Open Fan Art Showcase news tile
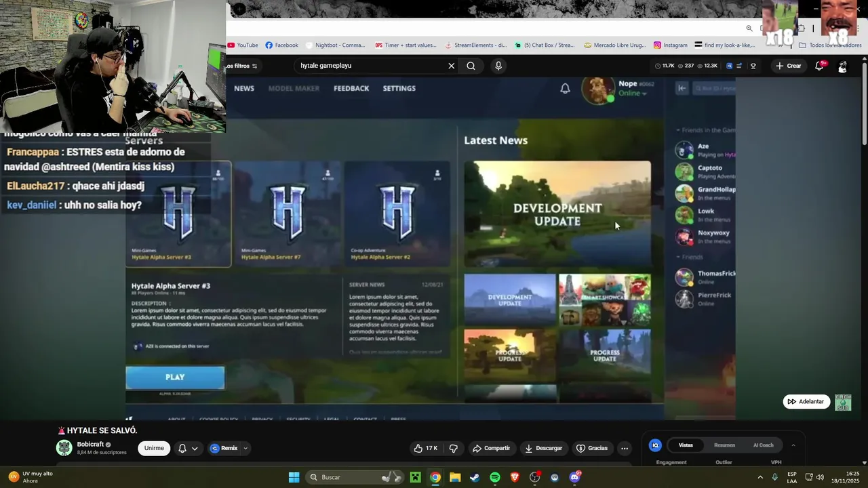 coord(605,300)
